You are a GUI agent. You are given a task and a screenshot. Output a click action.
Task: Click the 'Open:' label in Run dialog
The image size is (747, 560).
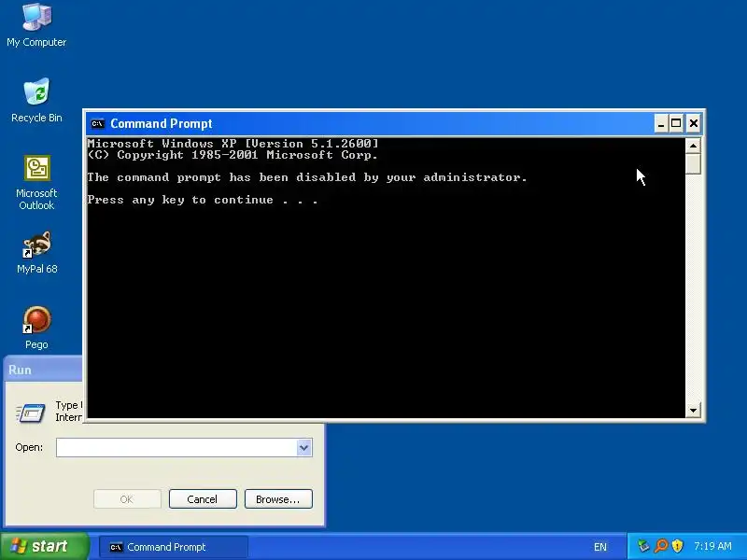29,448
